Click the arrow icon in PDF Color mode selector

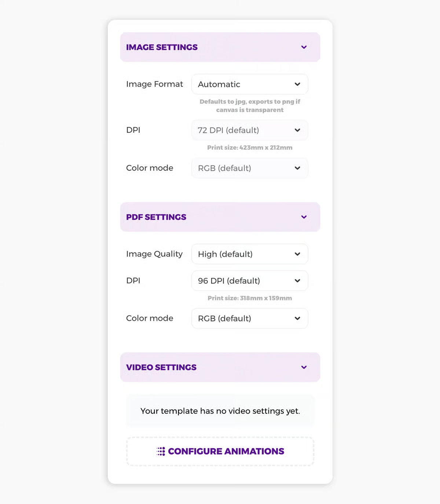(297, 319)
